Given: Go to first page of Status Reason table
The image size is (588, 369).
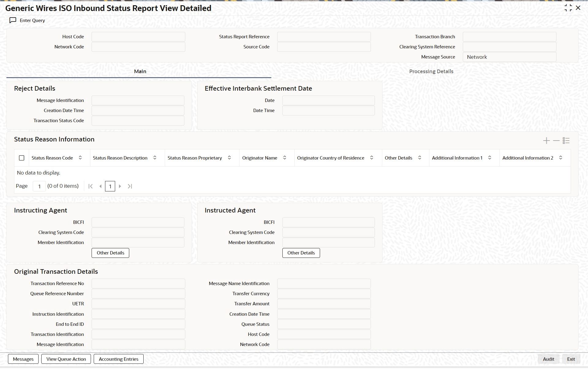Looking at the screenshot, I should [x=90, y=186].
